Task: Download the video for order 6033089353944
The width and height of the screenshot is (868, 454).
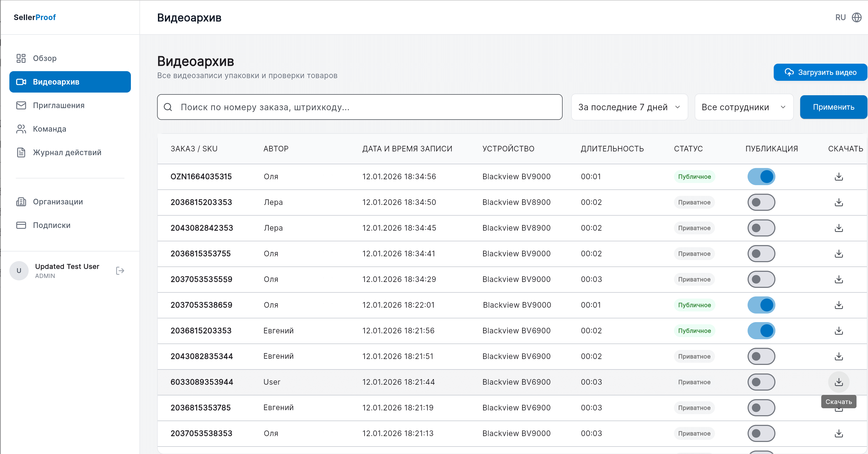Action: pos(839,382)
